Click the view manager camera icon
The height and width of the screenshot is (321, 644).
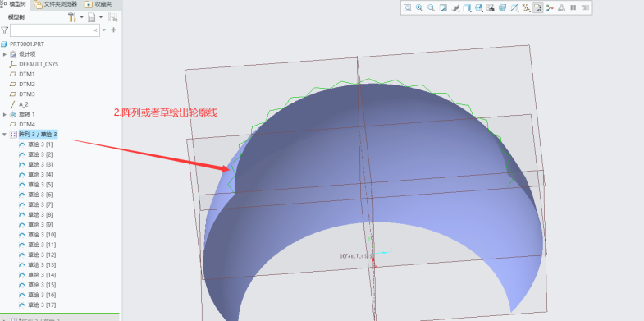tap(491, 8)
